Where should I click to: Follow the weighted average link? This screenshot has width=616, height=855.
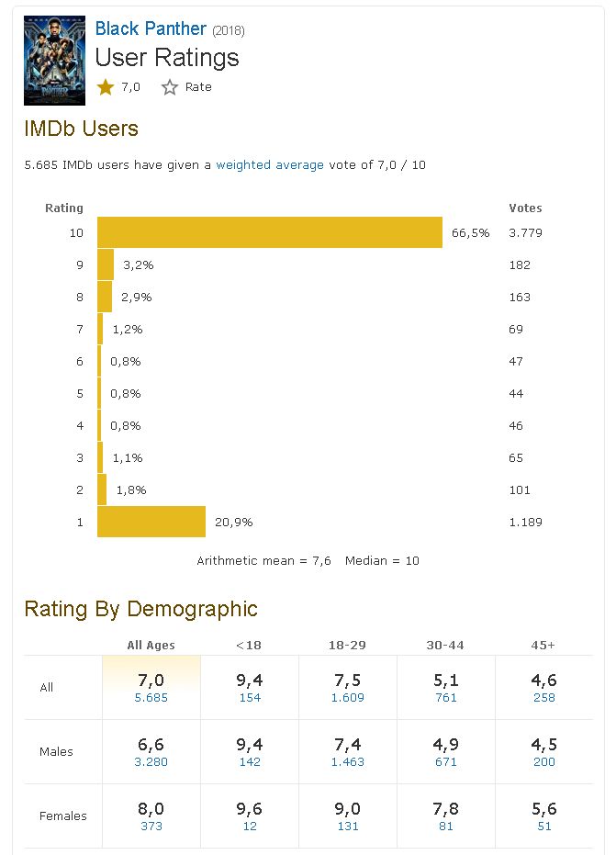270,165
